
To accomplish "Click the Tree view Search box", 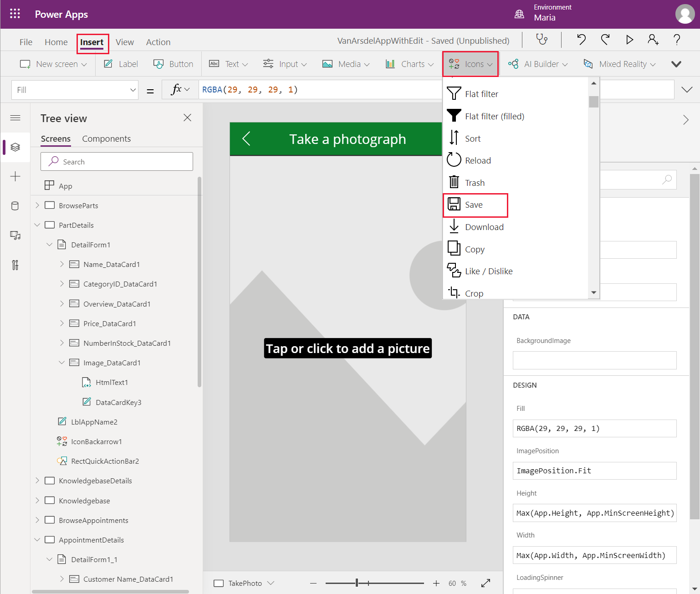I will pos(117,161).
